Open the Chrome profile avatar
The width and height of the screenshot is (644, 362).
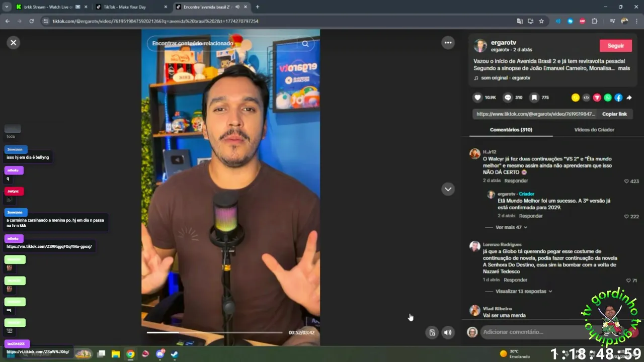[x=624, y=21]
